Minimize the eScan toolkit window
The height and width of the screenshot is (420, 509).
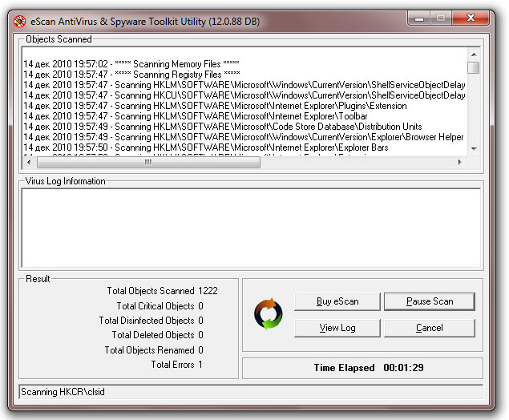click(x=418, y=18)
